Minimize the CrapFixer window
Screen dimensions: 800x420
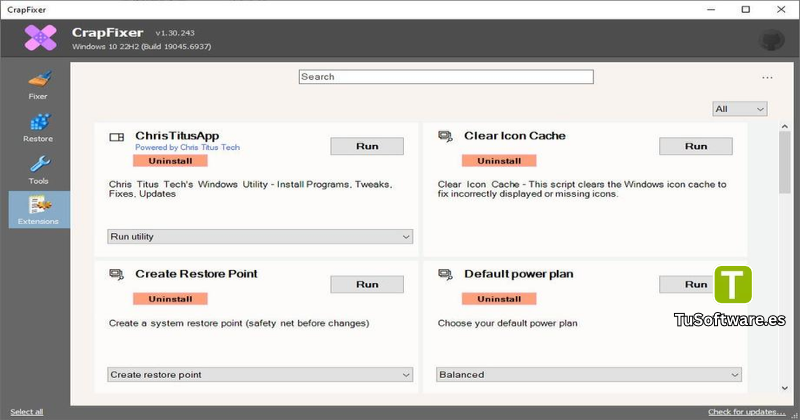[x=711, y=9]
